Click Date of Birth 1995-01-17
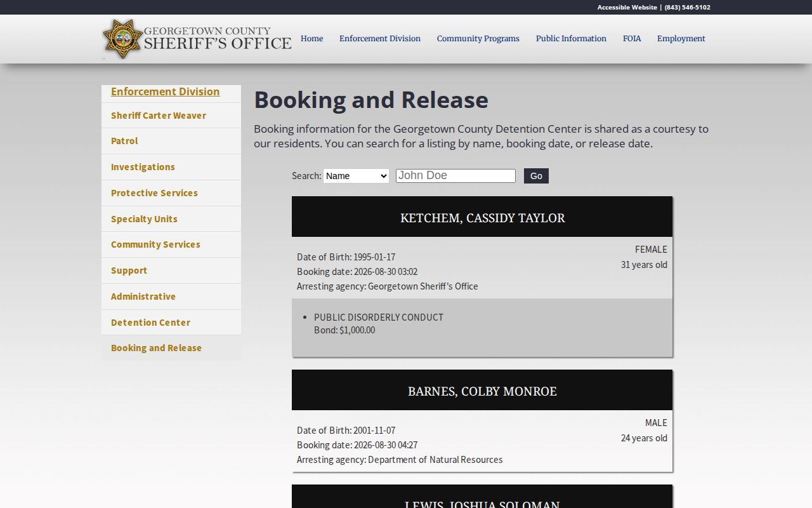The image size is (812, 508). 346,257
